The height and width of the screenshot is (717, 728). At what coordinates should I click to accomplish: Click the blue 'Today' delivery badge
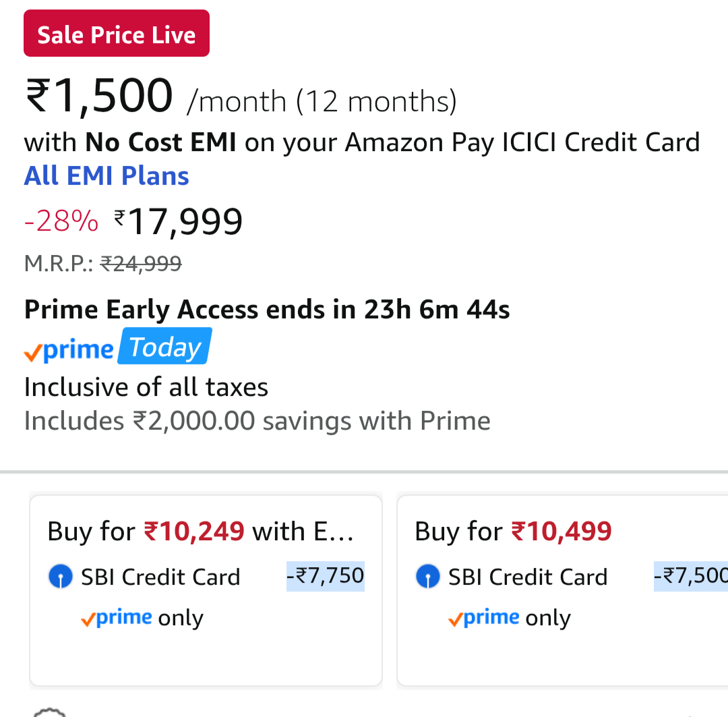164,346
